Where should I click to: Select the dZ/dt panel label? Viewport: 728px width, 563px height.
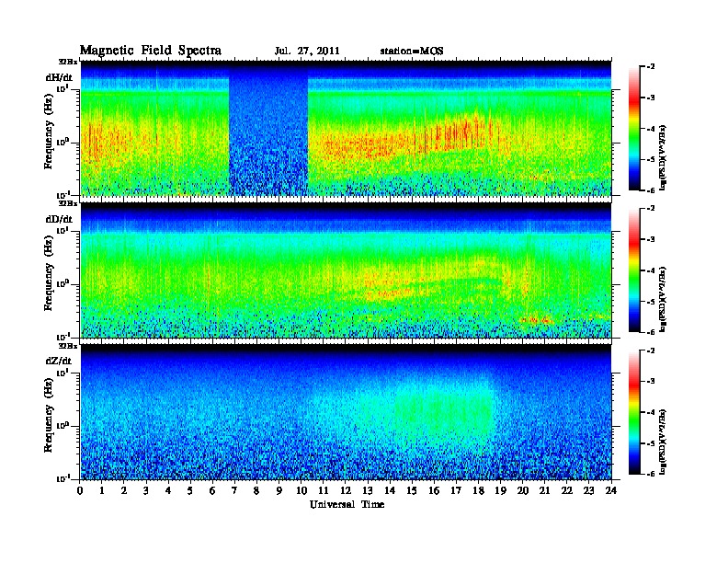(59, 361)
